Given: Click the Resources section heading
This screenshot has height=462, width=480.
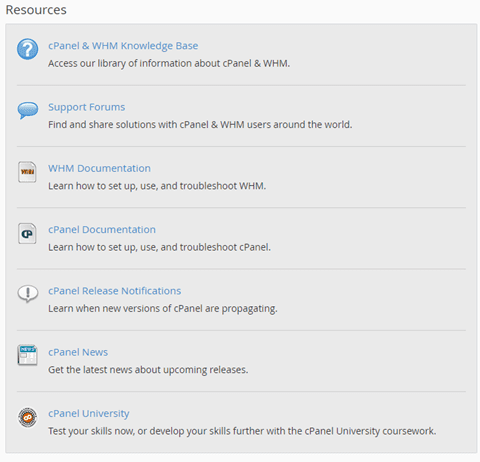Looking at the screenshot, I should (36, 10).
